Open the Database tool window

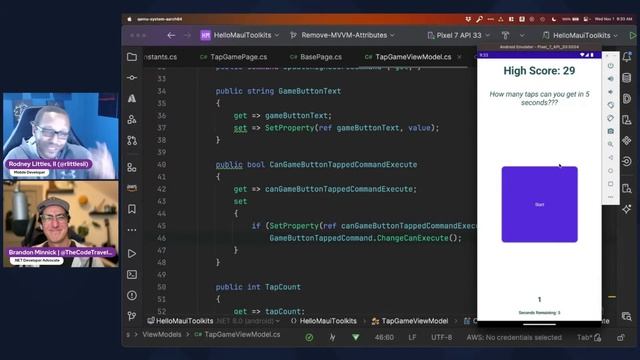627,78
